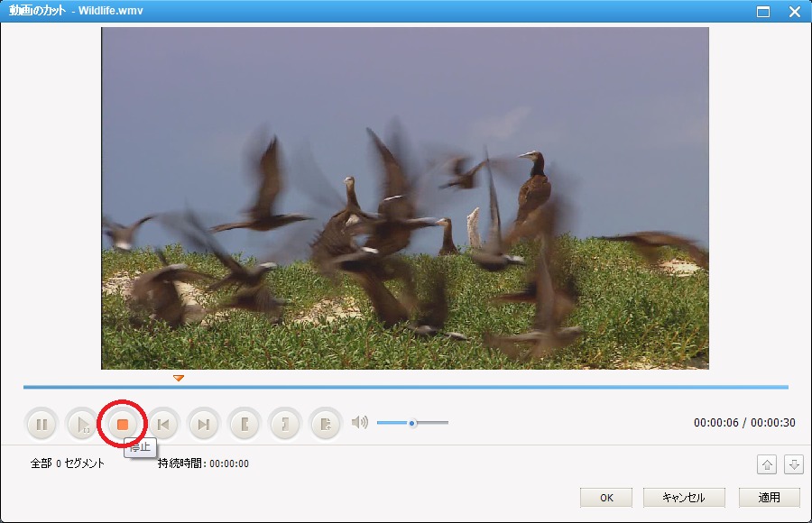Click the play segment button
Image resolution: width=812 pixels, height=523 pixels.
click(82, 425)
